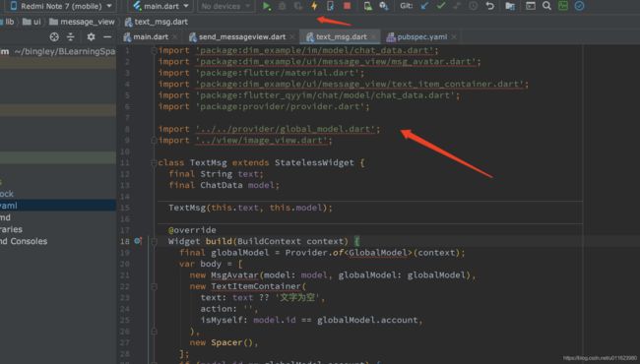
Task: Click the global_model.dart import on line 8
Action: coord(285,129)
